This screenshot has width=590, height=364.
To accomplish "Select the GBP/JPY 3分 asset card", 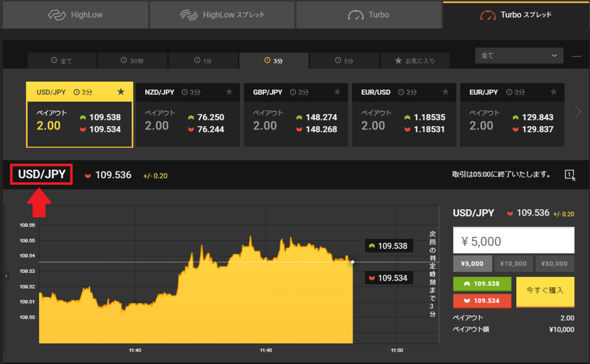I will click(296, 115).
